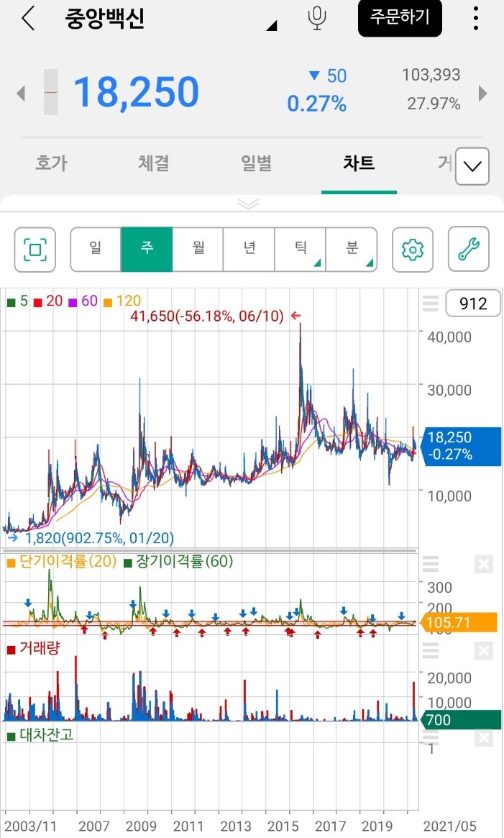Image resolution: width=504 pixels, height=838 pixels.
Task: Tap the current price 18,250
Action: click(x=136, y=92)
